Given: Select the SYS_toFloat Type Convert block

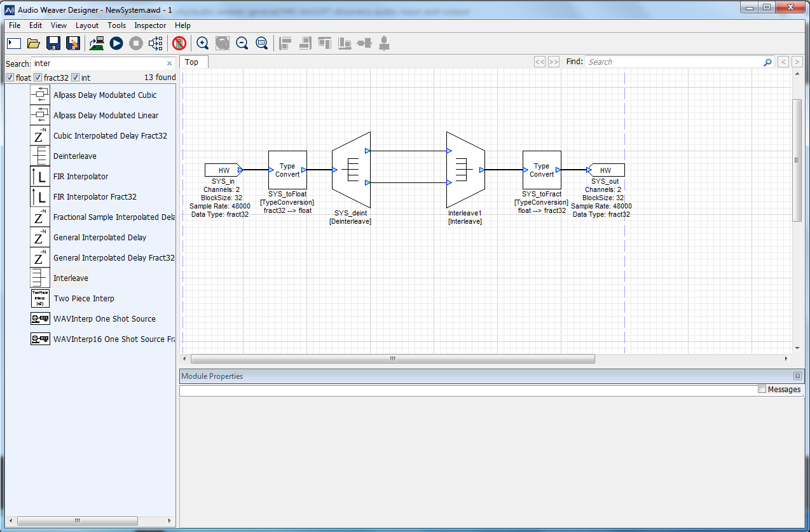Looking at the screenshot, I should (287, 170).
